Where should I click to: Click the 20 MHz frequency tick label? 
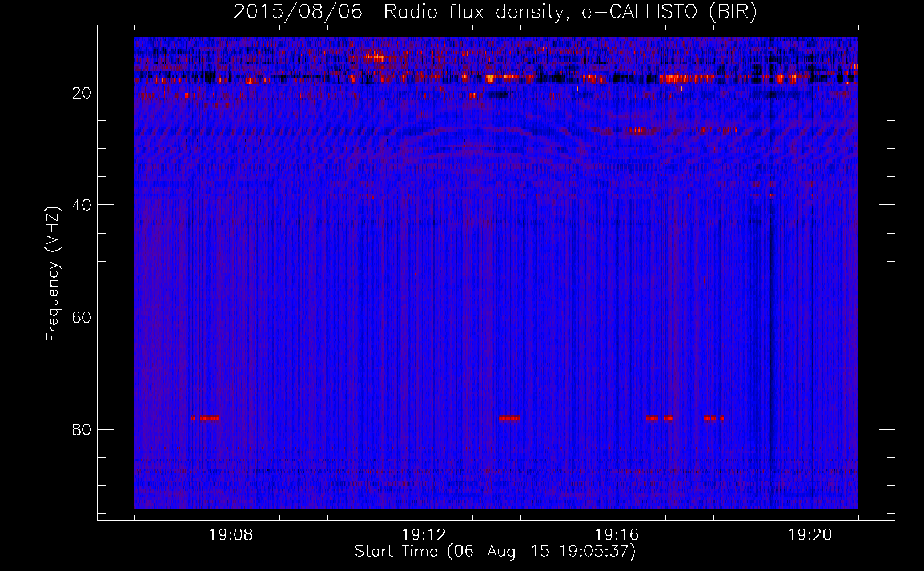point(82,94)
